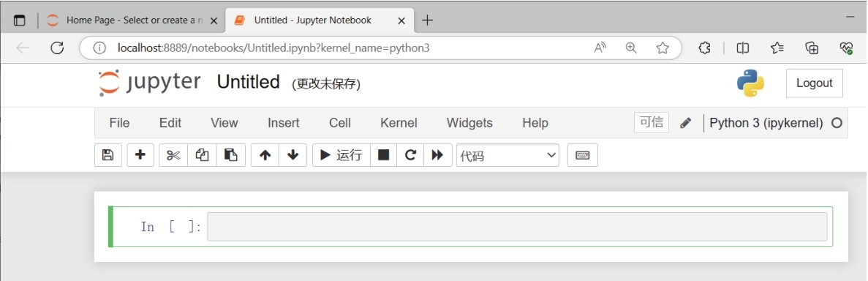Click the pencil edit mode indicator
868x281 pixels.
(x=686, y=122)
